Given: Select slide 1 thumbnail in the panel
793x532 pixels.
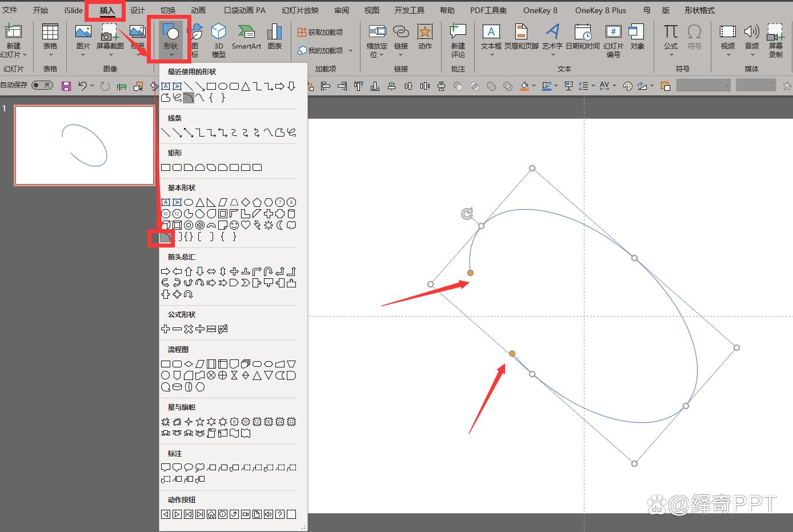Looking at the screenshot, I should (84, 145).
